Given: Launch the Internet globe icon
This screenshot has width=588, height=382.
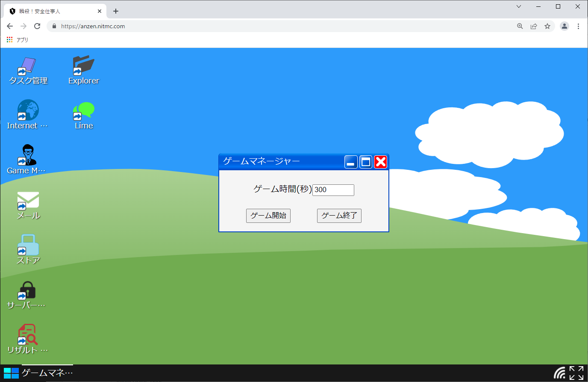Looking at the screenshot, I should (28, 115).
